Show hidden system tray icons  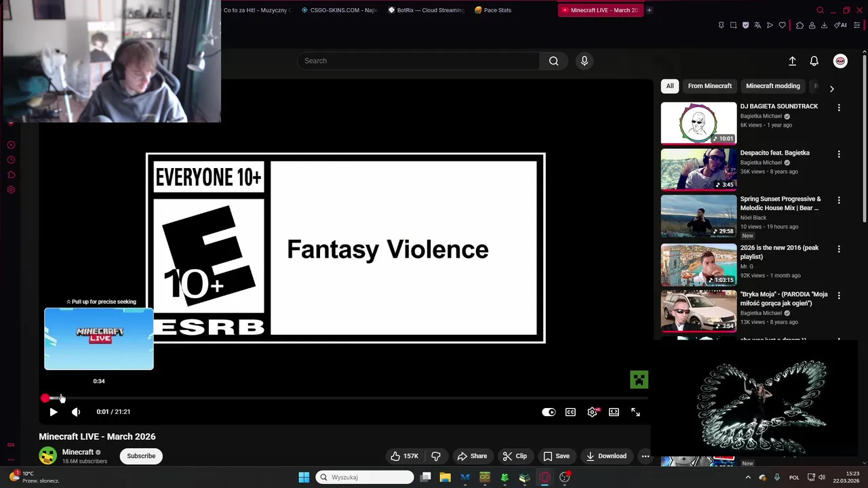pyautogui.click(x=748, y=477)
